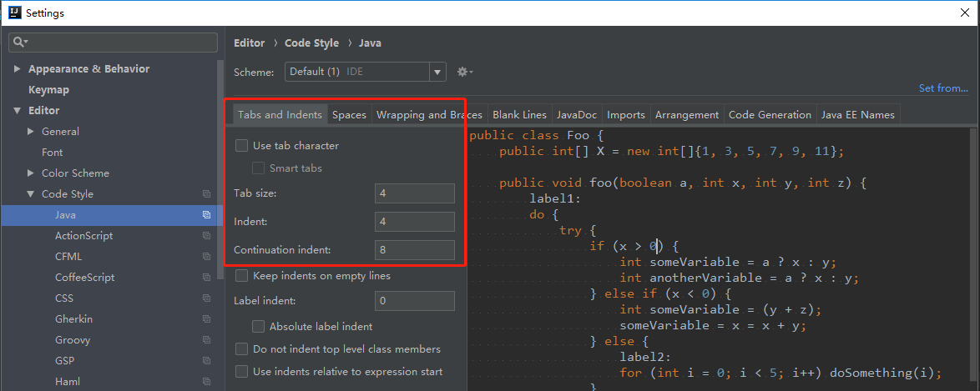
Task: Select Font under Editor
Action: [53, 153]
